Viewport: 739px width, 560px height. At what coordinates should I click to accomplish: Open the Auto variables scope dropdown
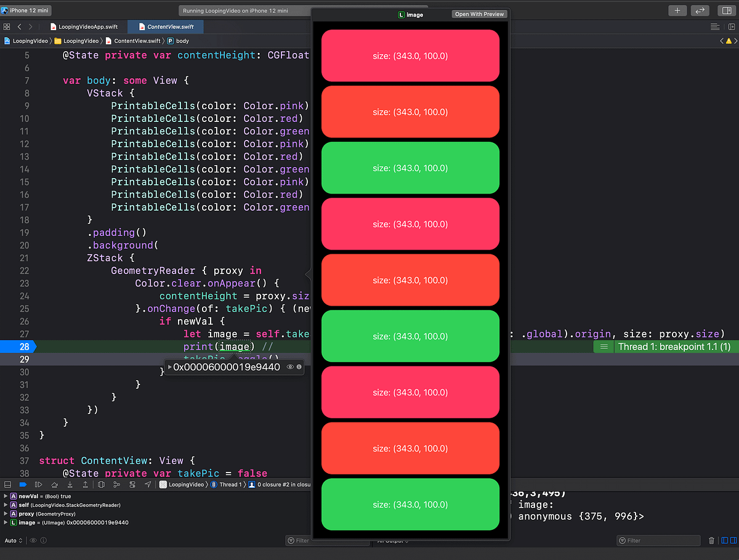tap(12, 540)
